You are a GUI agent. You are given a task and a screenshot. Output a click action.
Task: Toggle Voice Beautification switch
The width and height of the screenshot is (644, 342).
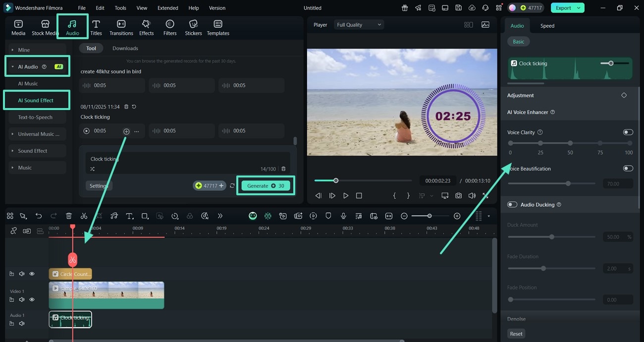[x=628, y=169]
